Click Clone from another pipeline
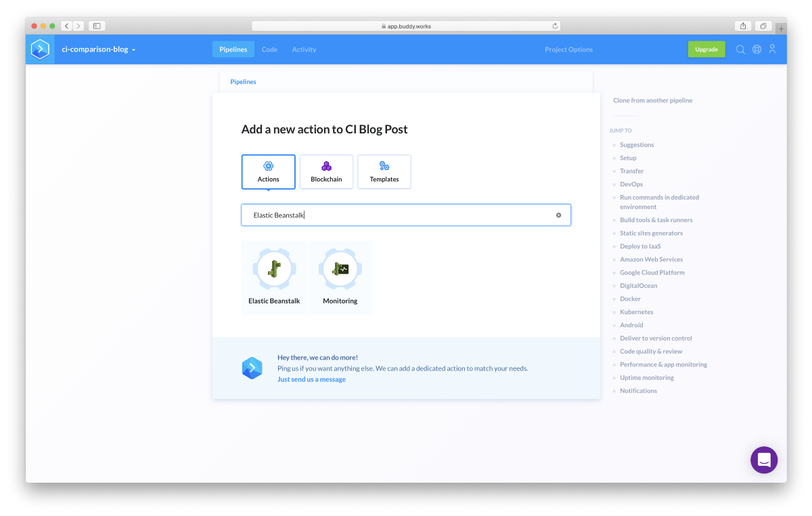 652,100
